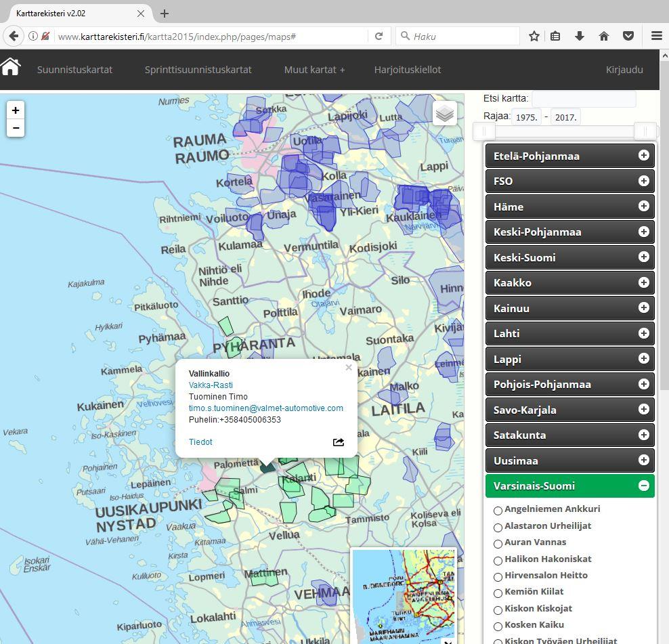The height and width of the screenshot is (644, 669).
Task: Zoom out on the map
Action: click(x=16, y=128)
